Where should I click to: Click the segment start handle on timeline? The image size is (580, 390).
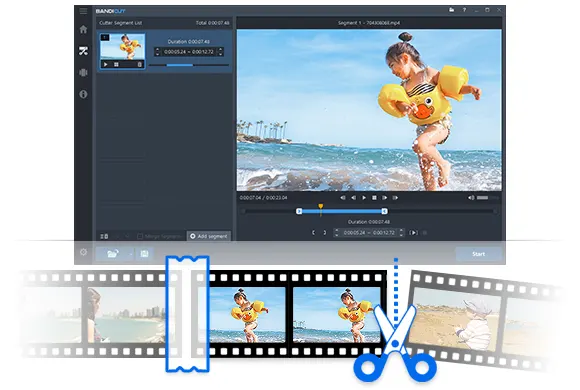[299, 211]
